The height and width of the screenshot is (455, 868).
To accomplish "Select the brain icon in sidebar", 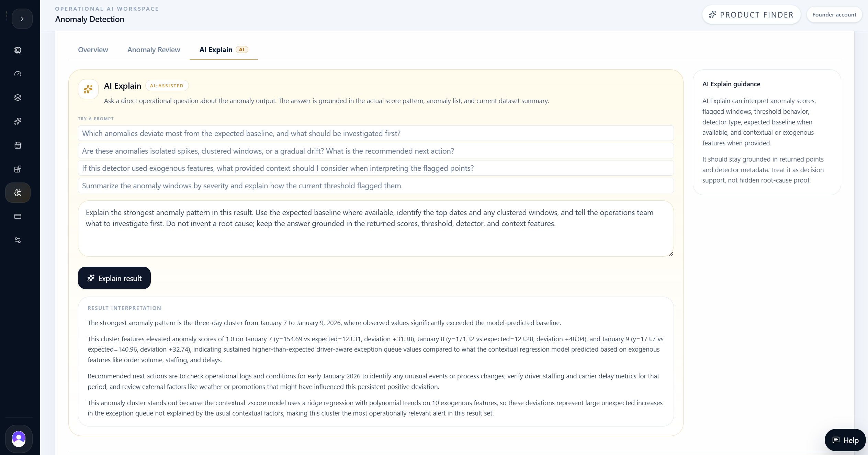I will pos(18,193).
